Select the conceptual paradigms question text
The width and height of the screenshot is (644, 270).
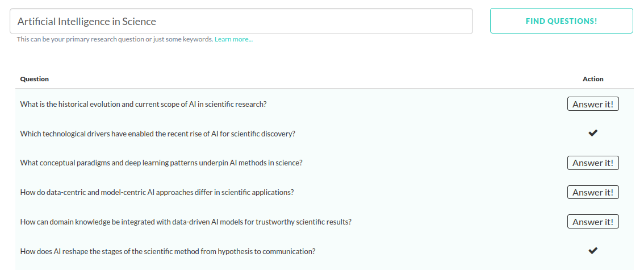(161, 163)
